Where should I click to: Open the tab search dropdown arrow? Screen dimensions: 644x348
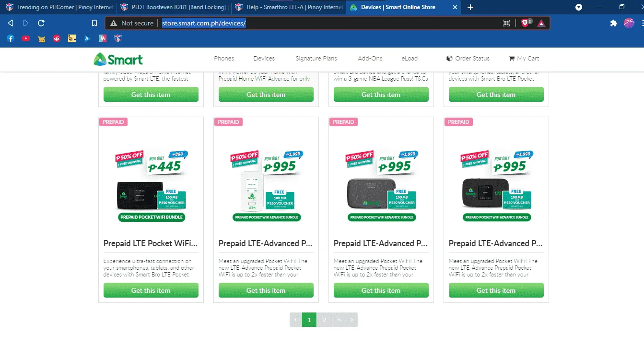coord(579,7)
